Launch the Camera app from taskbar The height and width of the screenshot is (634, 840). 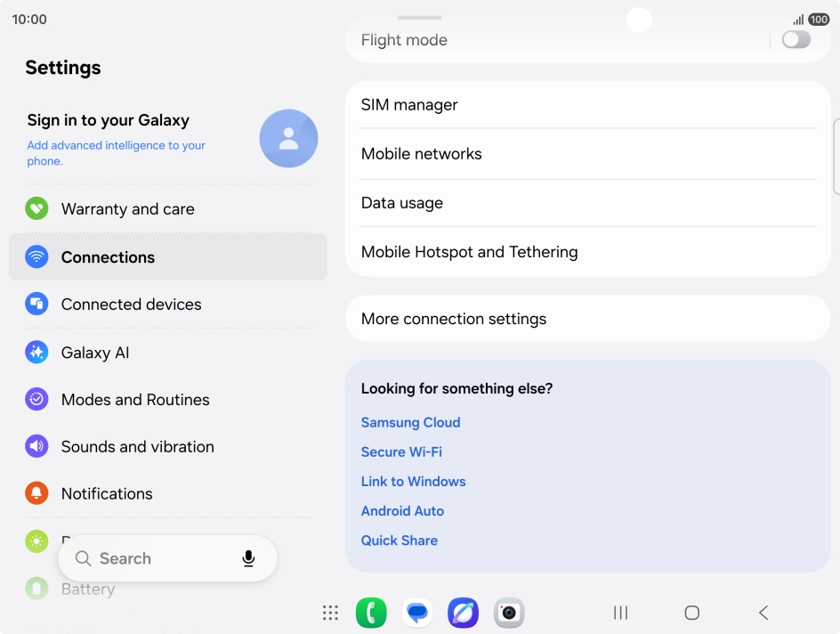pyautogui.click(x=509, y=613)
